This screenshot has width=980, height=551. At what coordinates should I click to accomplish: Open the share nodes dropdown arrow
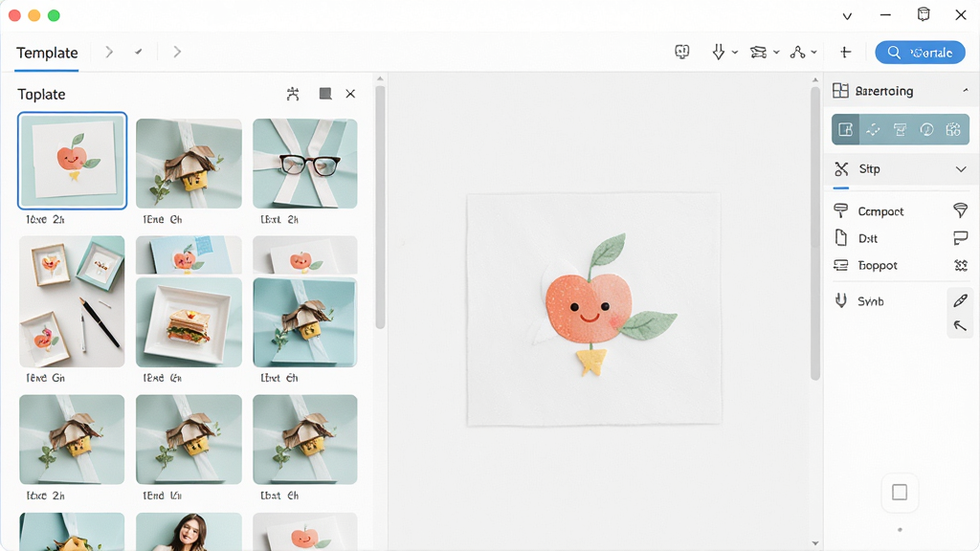point(813,53)
